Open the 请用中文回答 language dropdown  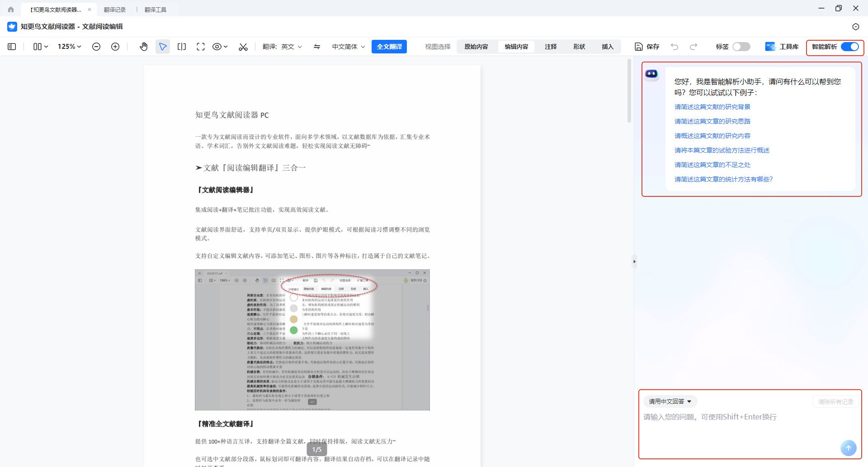[670, 401]
